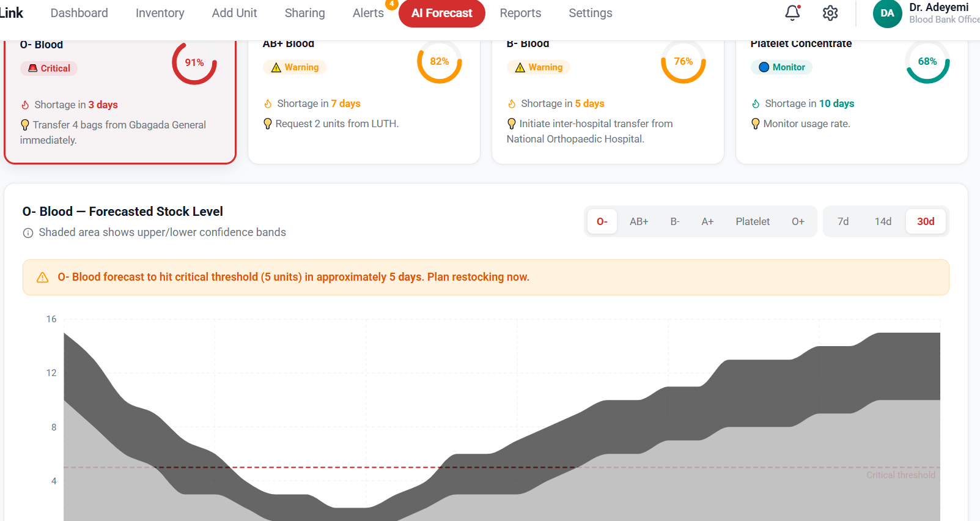Select the O+ blood type chart filter
The image size is (980, 521).
(x=798, y=221)
